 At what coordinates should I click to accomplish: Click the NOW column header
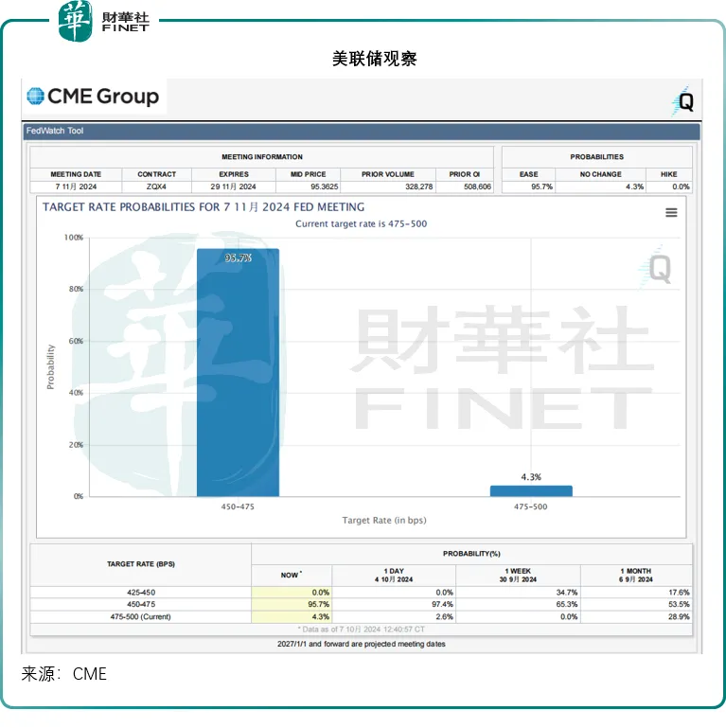click(292, 575)
